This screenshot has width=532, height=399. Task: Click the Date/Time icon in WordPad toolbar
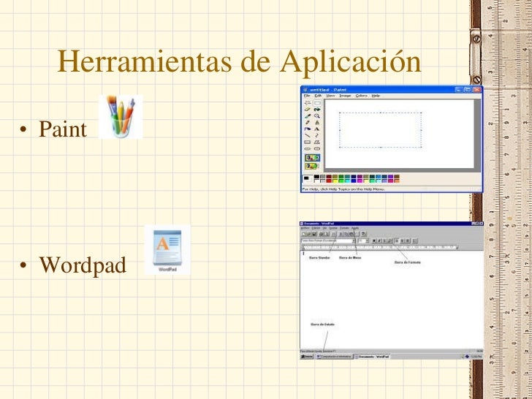pyautogui.click(x=364, y=234)
